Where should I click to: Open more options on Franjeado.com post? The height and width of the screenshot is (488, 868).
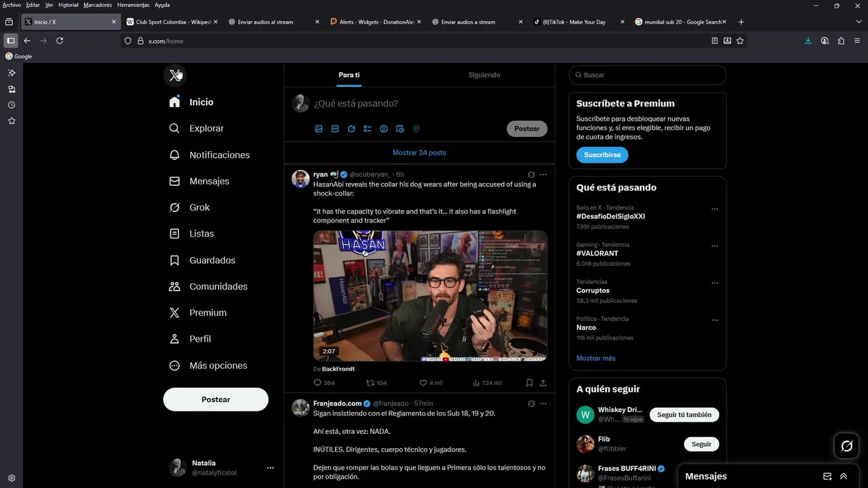[x=543, y=403]
